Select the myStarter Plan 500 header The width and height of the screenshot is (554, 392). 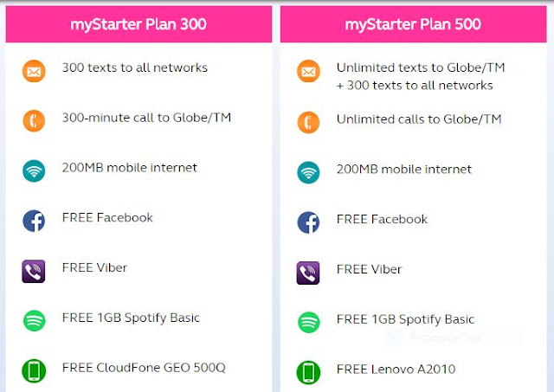[x=413, y=24]
